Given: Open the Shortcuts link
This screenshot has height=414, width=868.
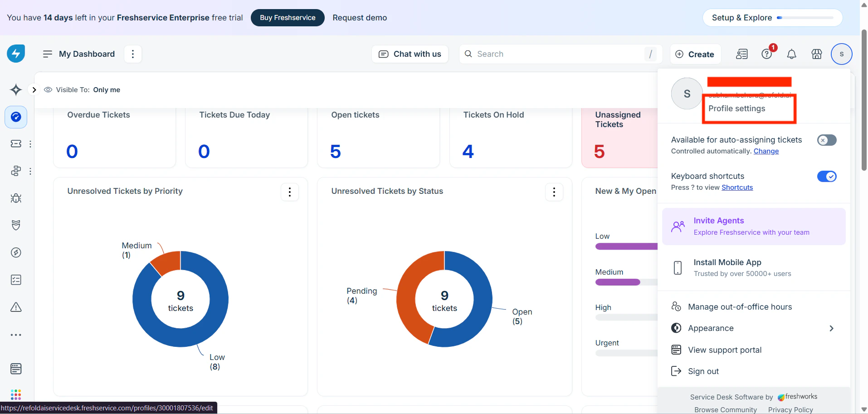Looking at the screenshot, I should [x=737, y=187].
